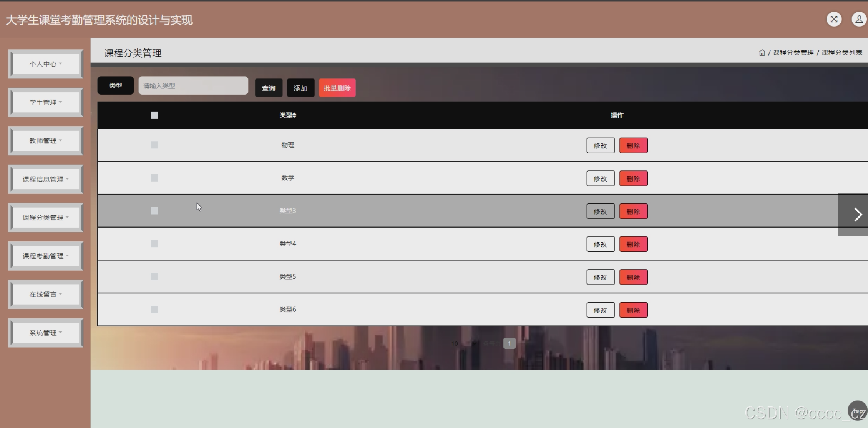Expand the 课程信息管理 sidebar dropdown
Screen dimensions: 868x428
(x=46, y=179)
